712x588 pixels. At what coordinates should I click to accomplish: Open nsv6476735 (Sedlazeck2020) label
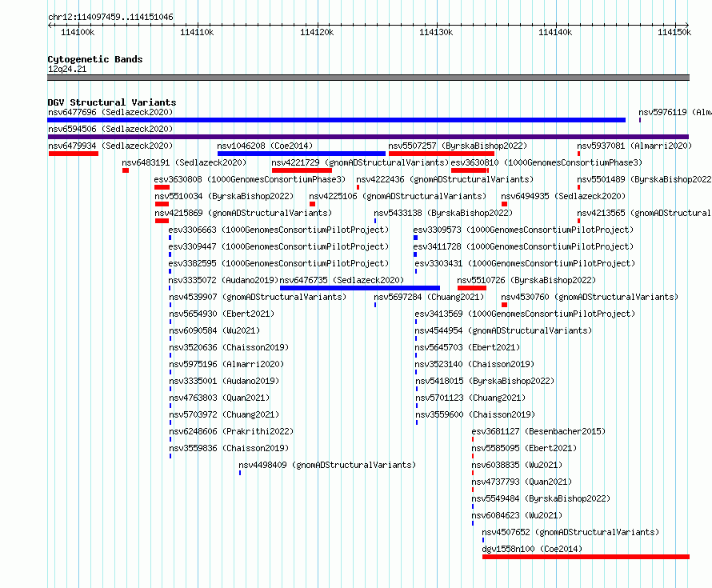(342, 280)
